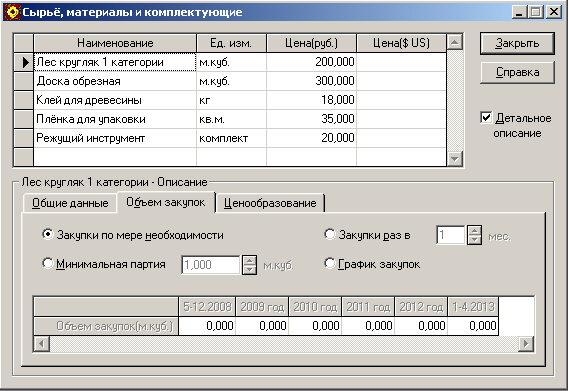
Task: Click the 0,000 cell under 2012 год
Action: click(x=421, y=326)
